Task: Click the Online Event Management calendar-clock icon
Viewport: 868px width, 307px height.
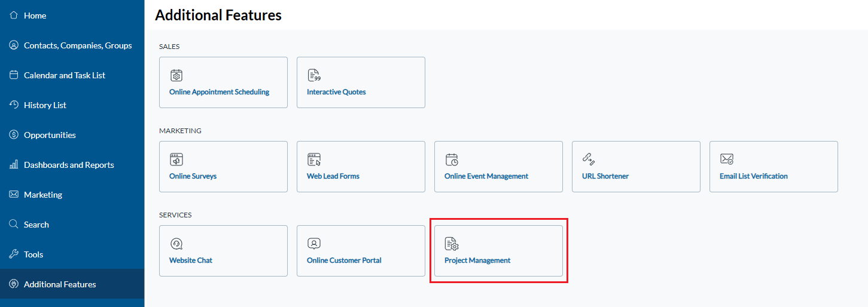Action: tap(452, 159)
